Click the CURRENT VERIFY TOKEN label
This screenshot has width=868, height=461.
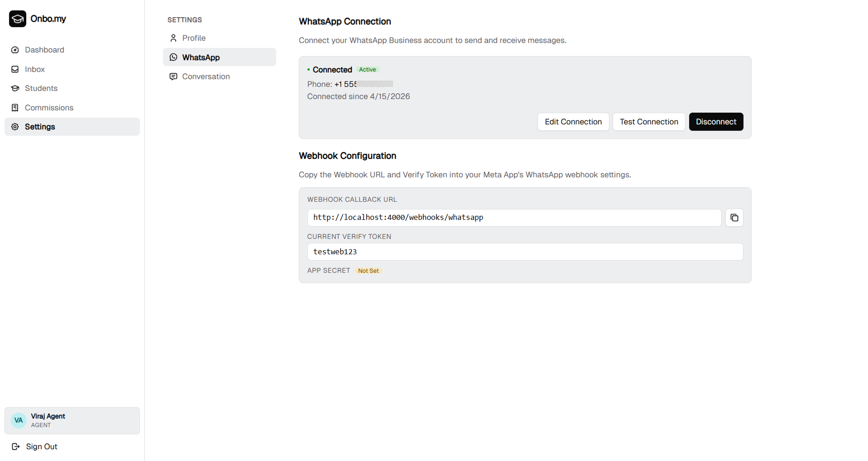tap(349, 237)
